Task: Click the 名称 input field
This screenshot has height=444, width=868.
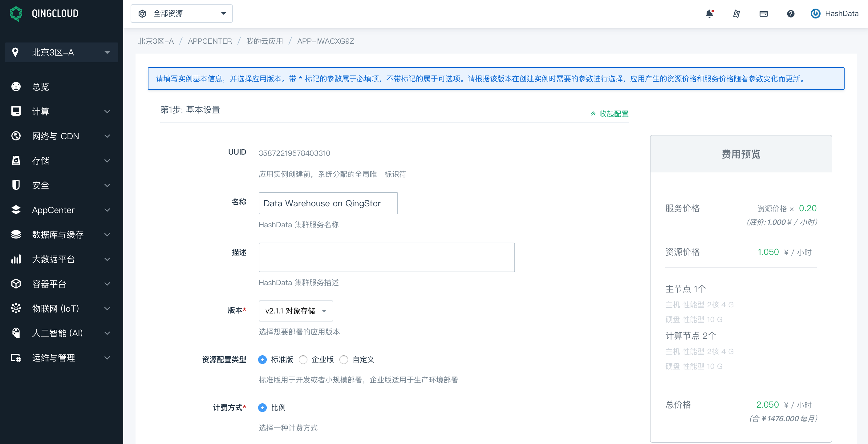Action: tap(328, 203)
